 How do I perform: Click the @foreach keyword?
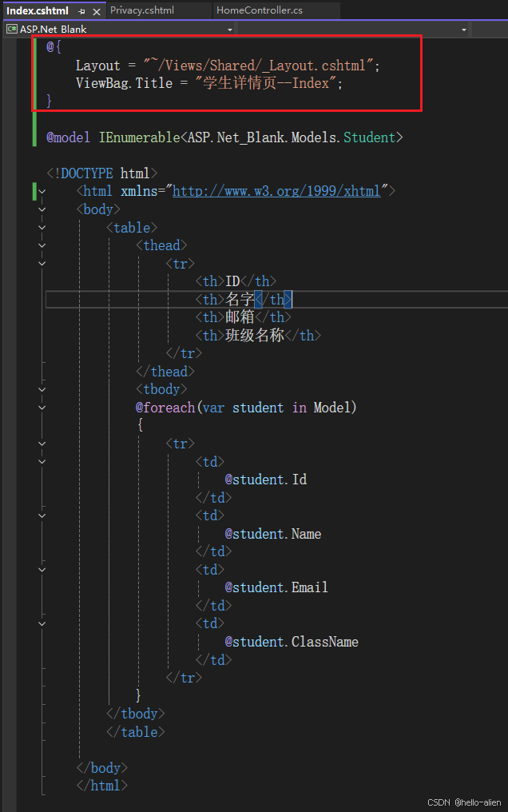tap(165, 408)
